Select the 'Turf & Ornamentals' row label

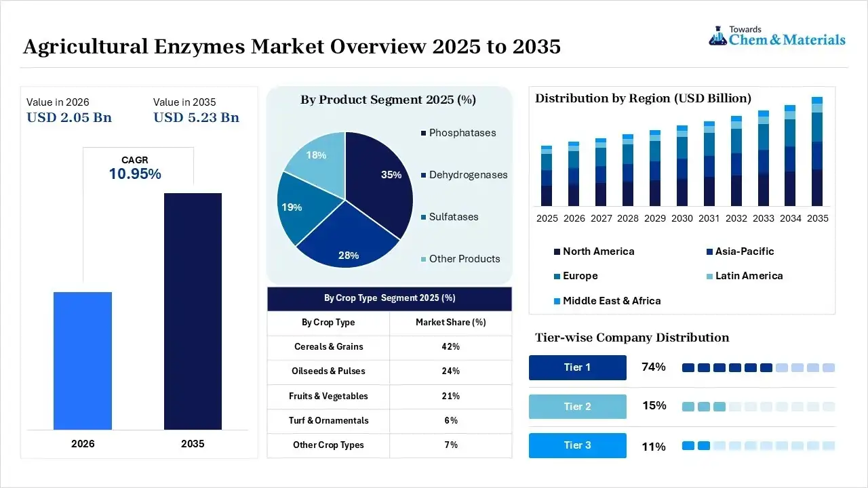(x=328, y=420)
